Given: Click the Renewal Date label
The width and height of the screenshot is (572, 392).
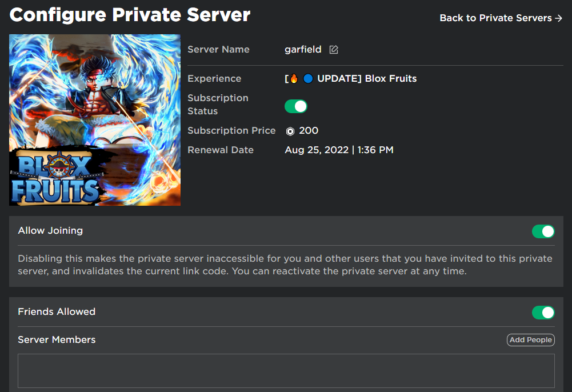Looking at the screenshot, I should tap(221, 150).
